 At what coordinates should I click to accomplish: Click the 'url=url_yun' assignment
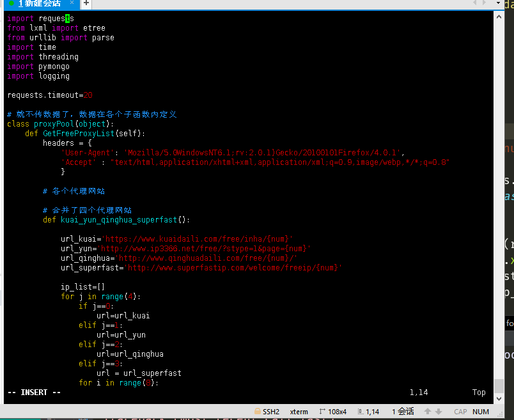[121, 335]
